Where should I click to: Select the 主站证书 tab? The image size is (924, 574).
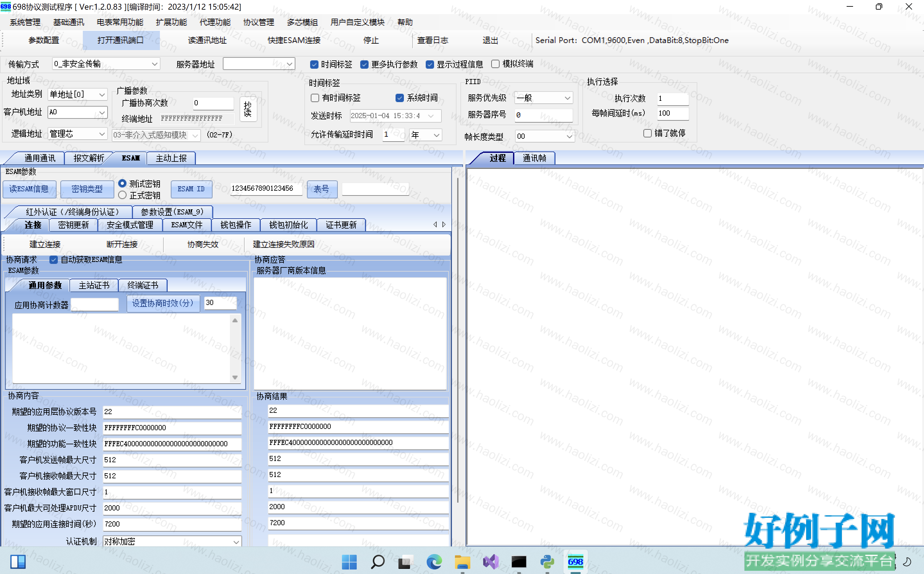94,285
